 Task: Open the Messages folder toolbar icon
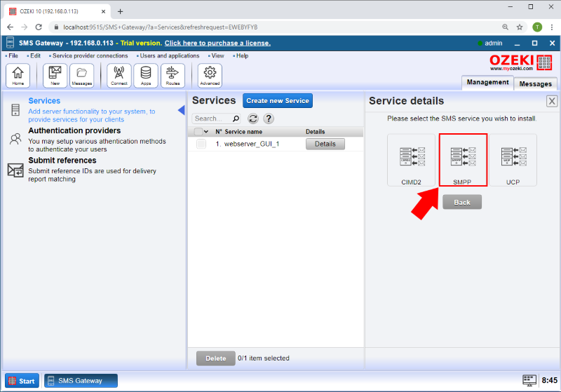point(81,76)
